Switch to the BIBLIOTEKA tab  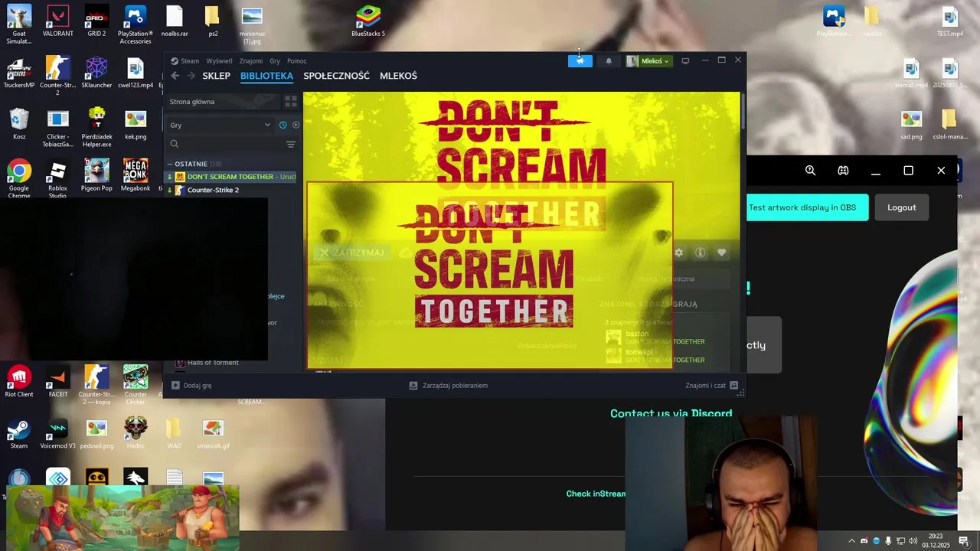[x=266, y=76]
